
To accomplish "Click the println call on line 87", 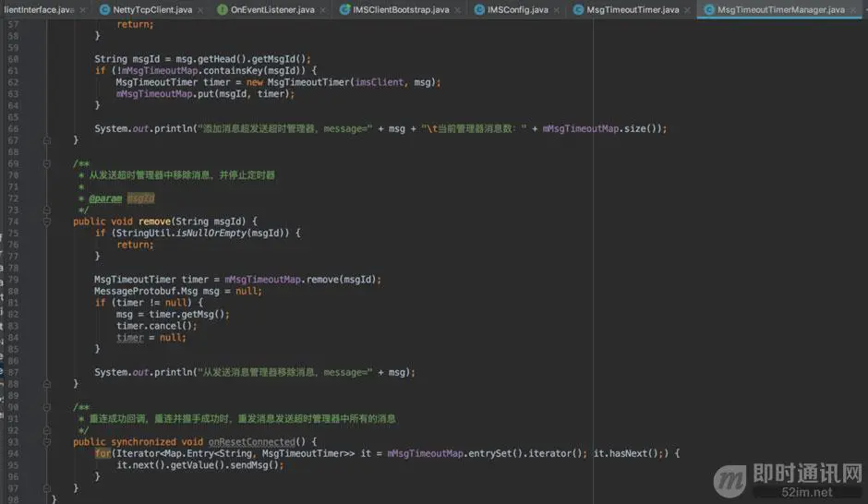I will coord(173,372).
